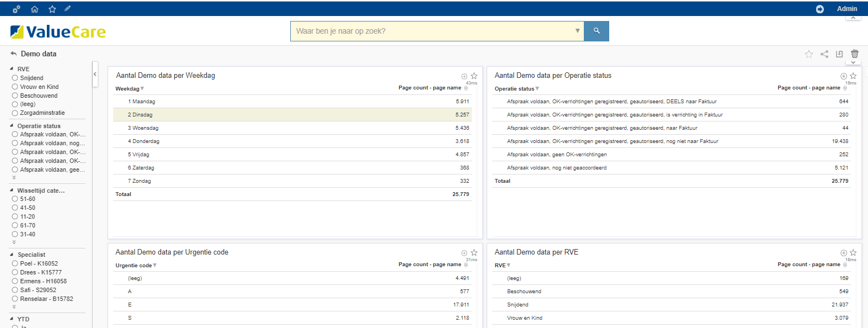The image size is (868, 328).
Task: Click the export icon on dashboard toolbar
Action: pos(839,54)
